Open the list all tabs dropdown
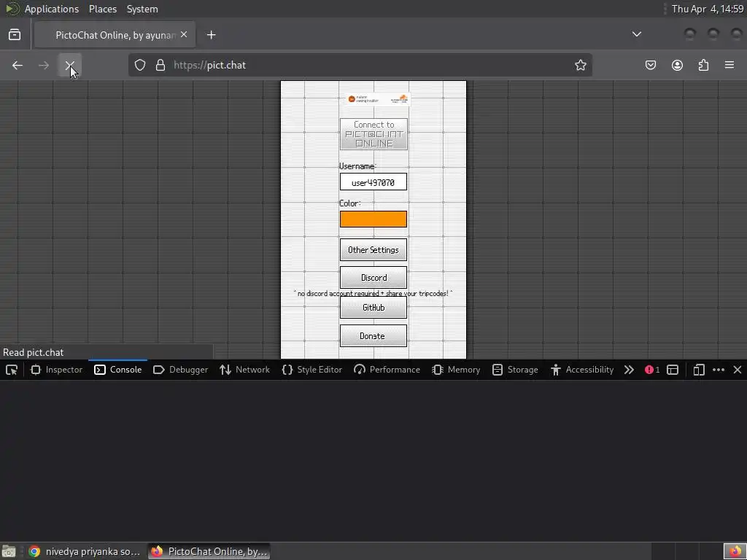Image resolution: width=747 pixels, height=560 pixels. [x=636, y=34]
